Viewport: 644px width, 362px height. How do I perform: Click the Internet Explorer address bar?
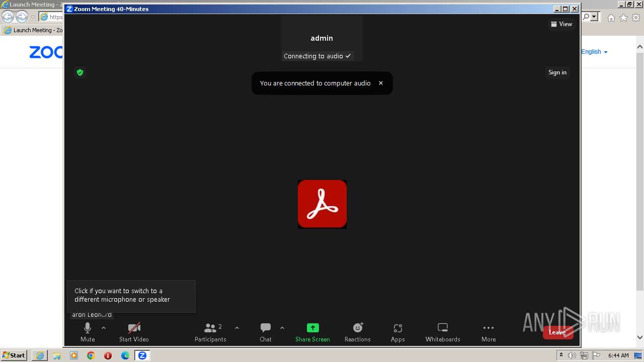pos(51,17)
